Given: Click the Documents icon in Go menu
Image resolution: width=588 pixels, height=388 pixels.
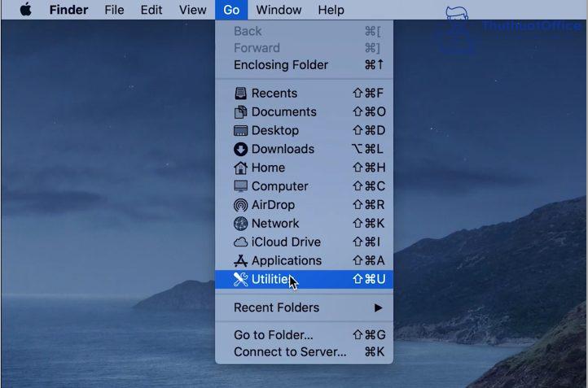Looking at the screenshot, I should (240, 111).
